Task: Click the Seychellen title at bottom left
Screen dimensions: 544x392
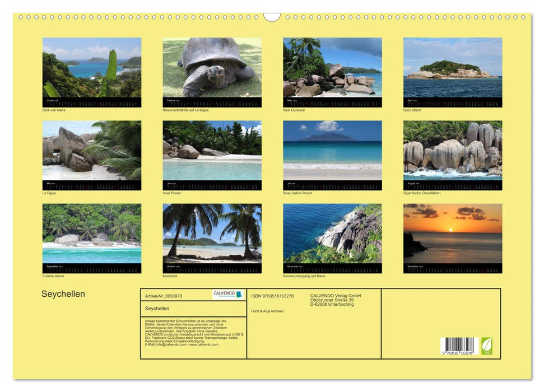Action: (63, 294)
